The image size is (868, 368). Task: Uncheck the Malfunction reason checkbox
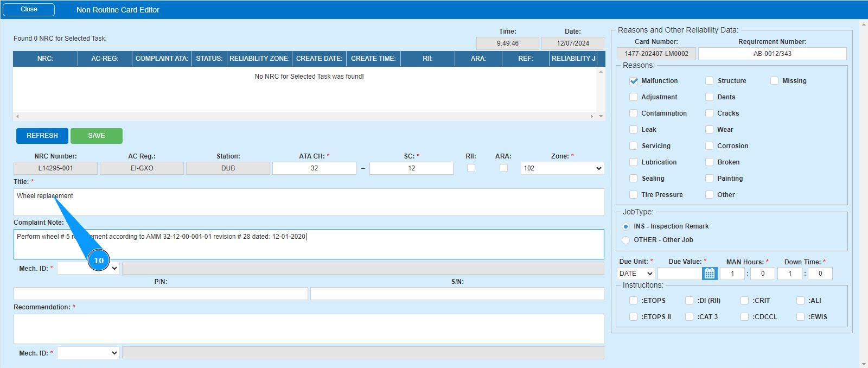pos(633,81)
